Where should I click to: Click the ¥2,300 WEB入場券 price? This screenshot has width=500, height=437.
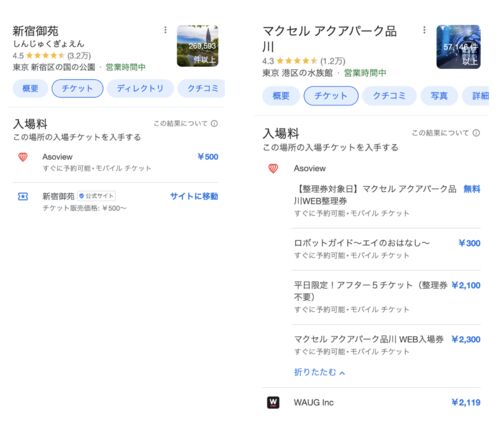[x=466, y=339]
